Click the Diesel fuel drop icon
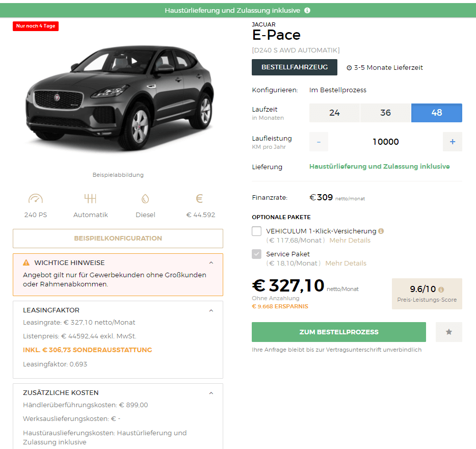 (x=145, y=199)
